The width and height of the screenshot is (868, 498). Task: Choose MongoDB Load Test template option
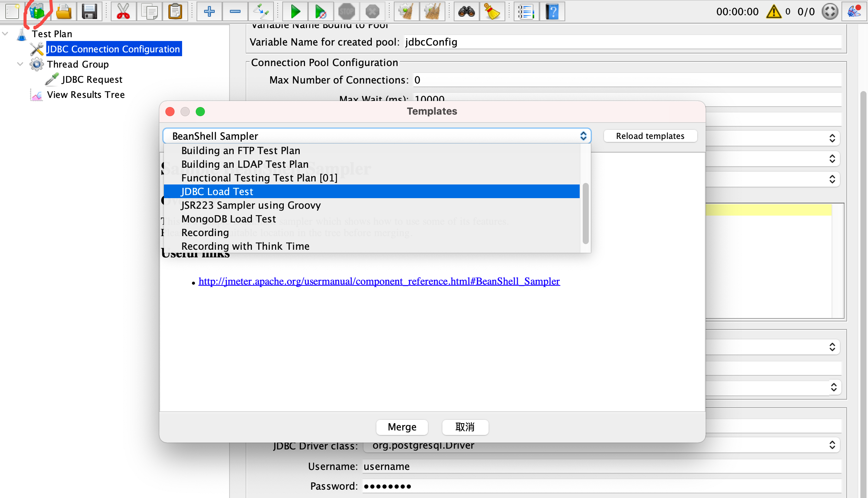coord(228,219)
